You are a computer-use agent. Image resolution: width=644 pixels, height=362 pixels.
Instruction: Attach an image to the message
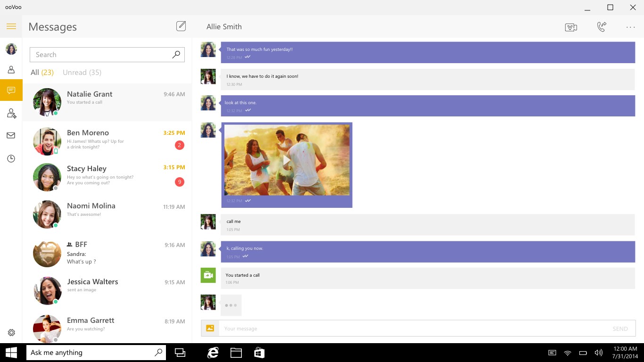pos(210,329)
